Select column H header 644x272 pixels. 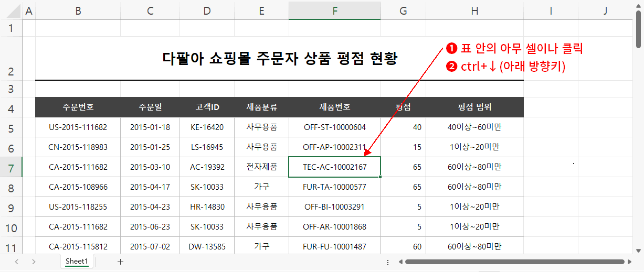(x=474, y=10)
